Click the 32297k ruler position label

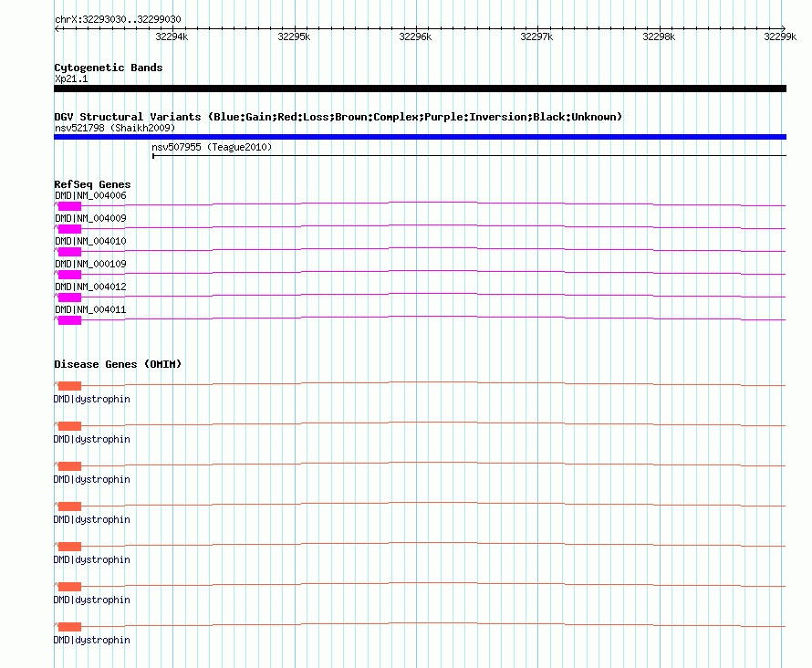coord(536,37)
